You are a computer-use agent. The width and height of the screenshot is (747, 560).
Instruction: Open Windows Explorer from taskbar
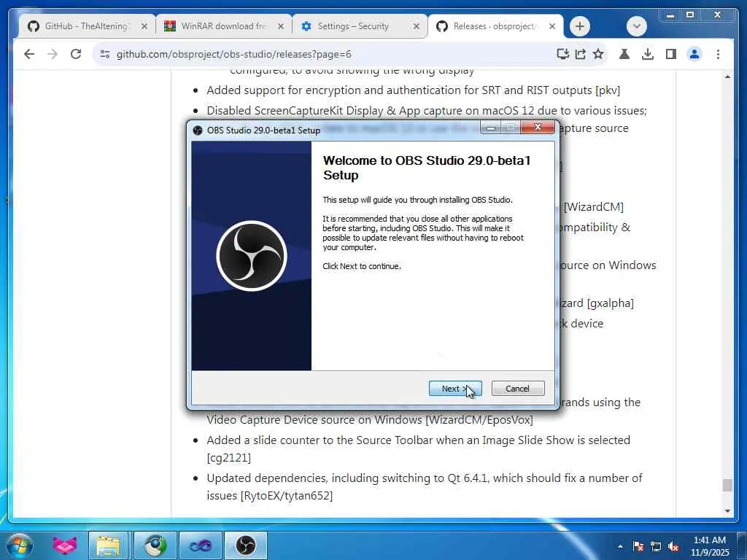click(108, 545)
